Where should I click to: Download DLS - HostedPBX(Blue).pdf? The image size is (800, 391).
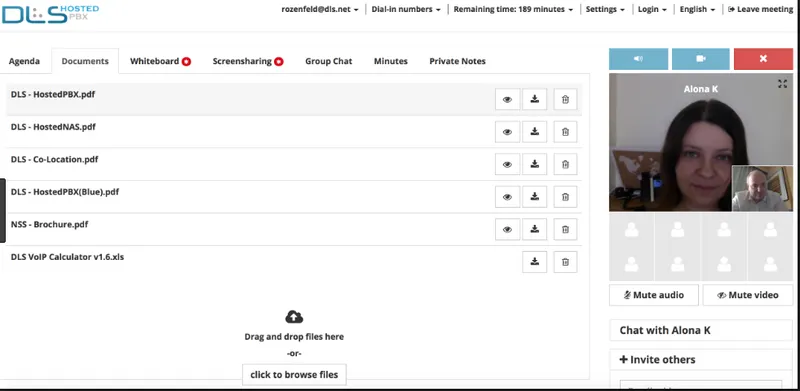534,197
